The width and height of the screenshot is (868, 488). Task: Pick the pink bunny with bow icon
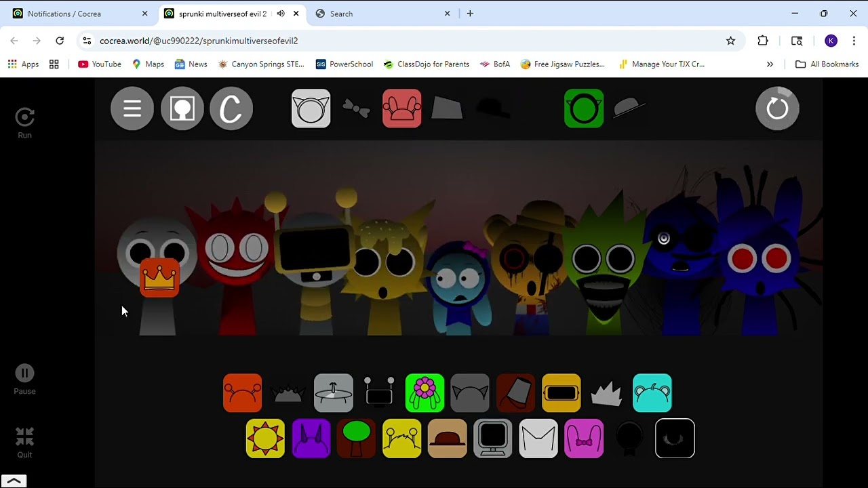[x=584, y=439]
